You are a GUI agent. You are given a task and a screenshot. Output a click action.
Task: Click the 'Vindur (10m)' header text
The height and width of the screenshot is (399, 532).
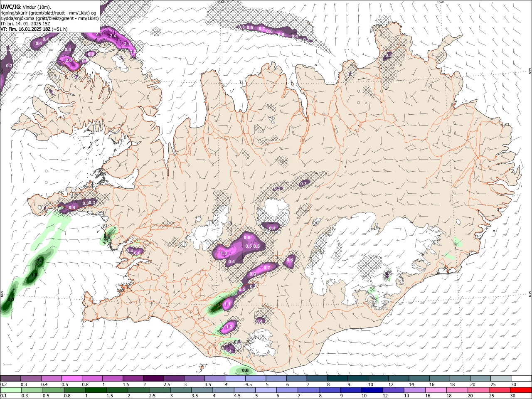(36, 7)
